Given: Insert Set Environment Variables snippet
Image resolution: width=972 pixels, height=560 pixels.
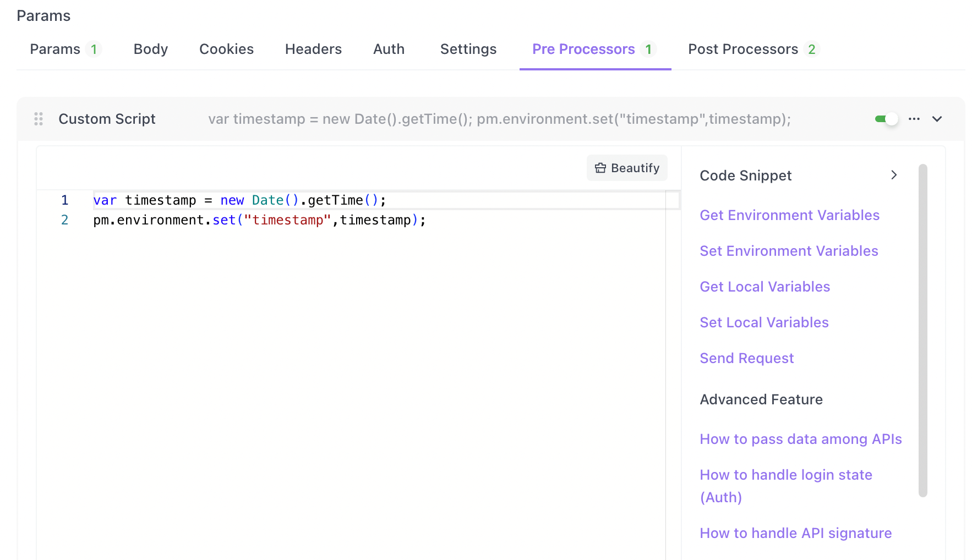Looking at the screenshot, I should [x=789, y=251].
